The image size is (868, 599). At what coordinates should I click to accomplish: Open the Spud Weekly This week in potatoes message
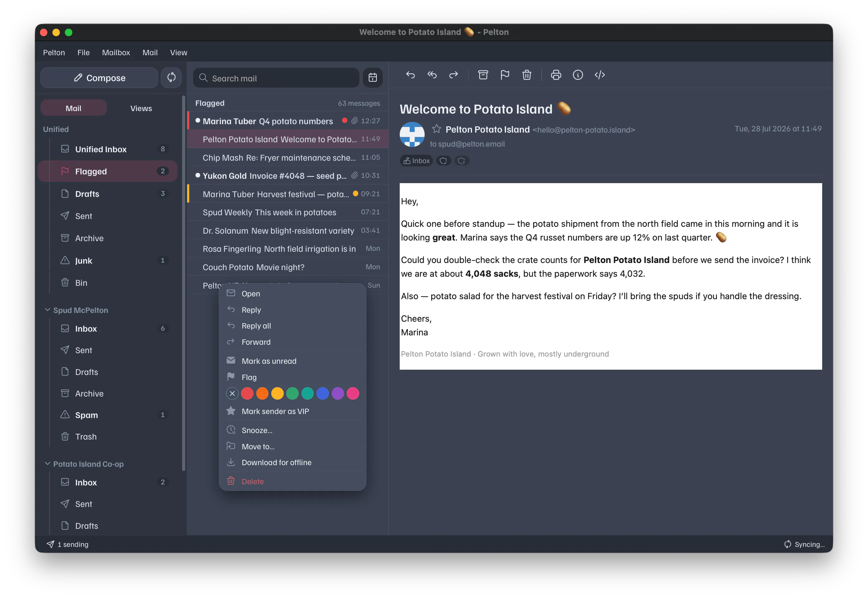(288, 212)
